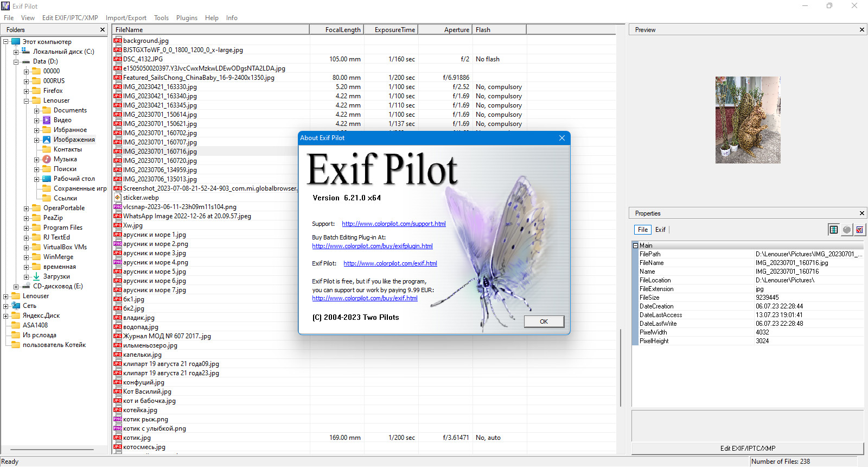Open the Tools menu
868x467 pixels.
161,18
